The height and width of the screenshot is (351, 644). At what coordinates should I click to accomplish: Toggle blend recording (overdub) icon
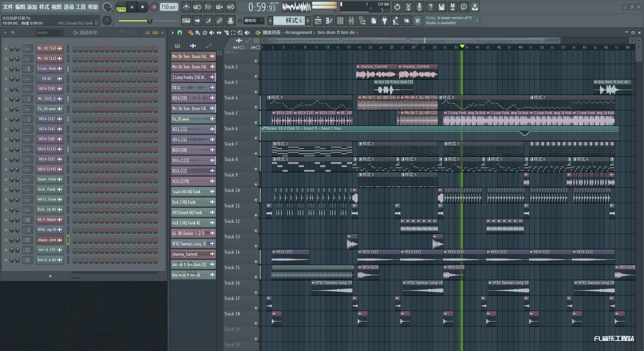[219, 7]
